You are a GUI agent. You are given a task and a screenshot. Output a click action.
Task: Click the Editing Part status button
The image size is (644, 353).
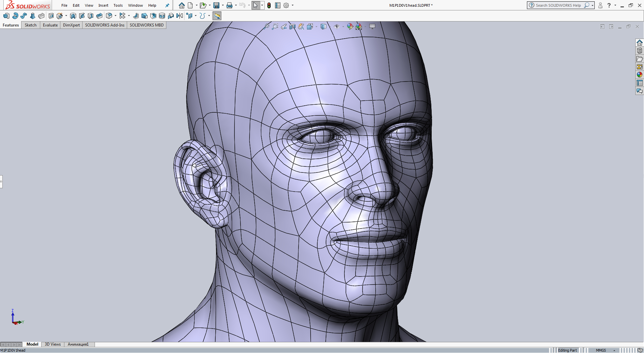point(568,350)
